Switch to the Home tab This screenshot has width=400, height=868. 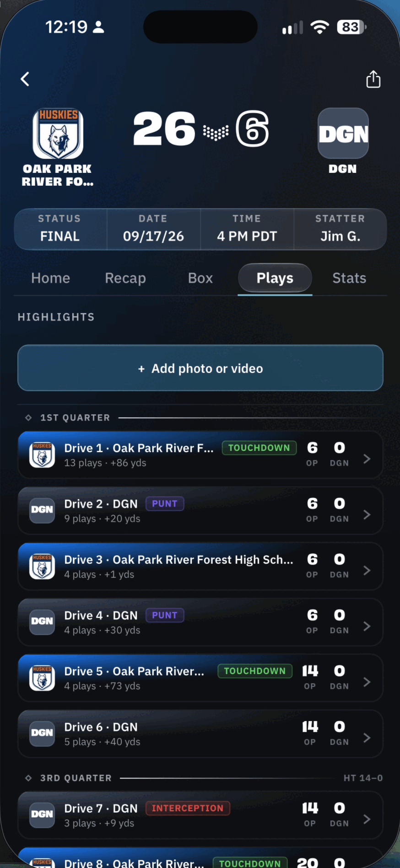(x=50, y=278)
